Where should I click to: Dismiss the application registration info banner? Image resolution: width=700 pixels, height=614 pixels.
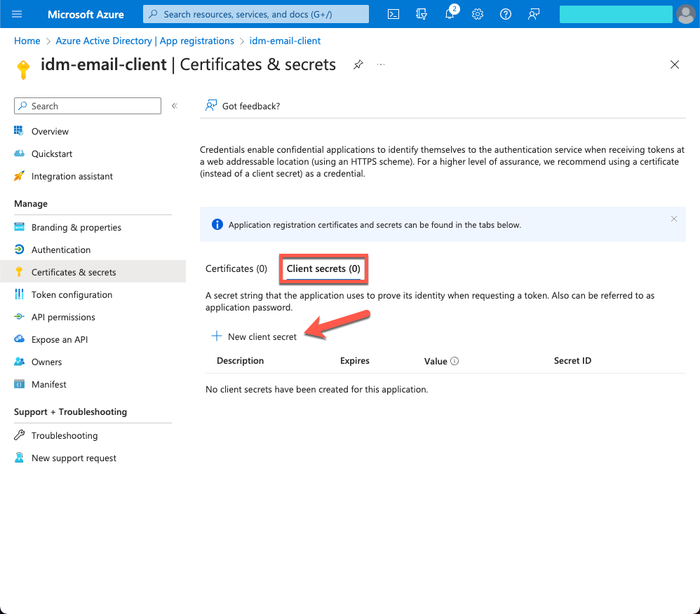point(674,218)
